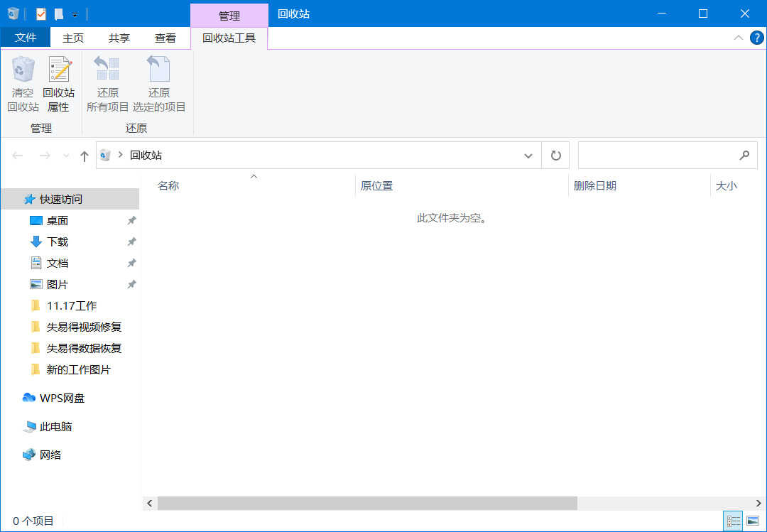The height and width of the screenshot is (532, 767).
Task: Go up one level with up arrow
Action: point(85,156)
